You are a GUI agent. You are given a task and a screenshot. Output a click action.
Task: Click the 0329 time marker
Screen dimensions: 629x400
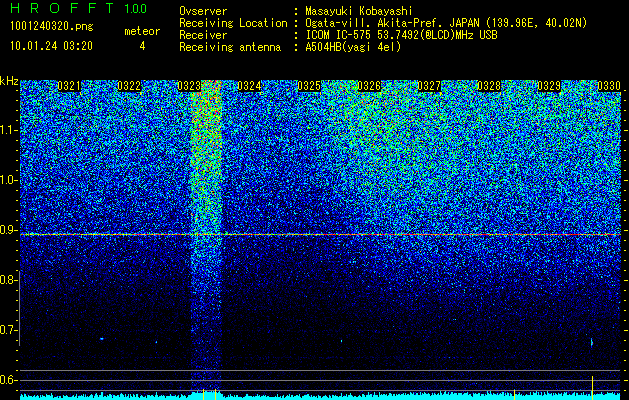(549, 86)
